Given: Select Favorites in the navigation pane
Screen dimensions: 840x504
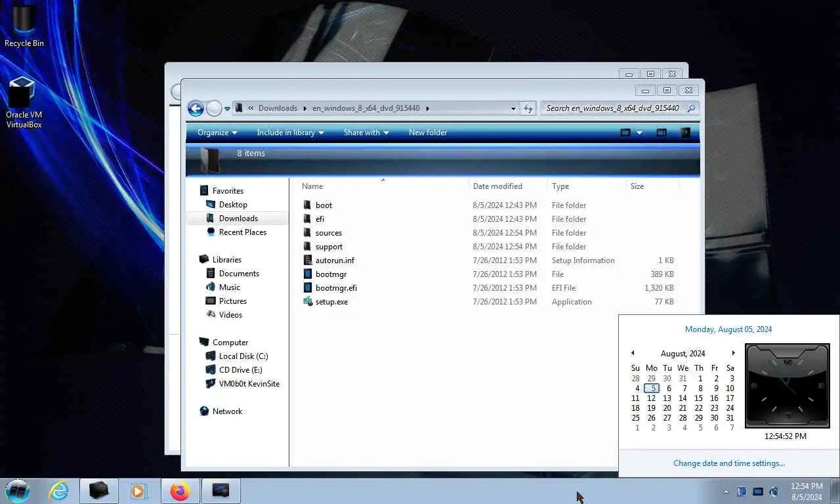Looking at the screenshot, I should [228, 191].
